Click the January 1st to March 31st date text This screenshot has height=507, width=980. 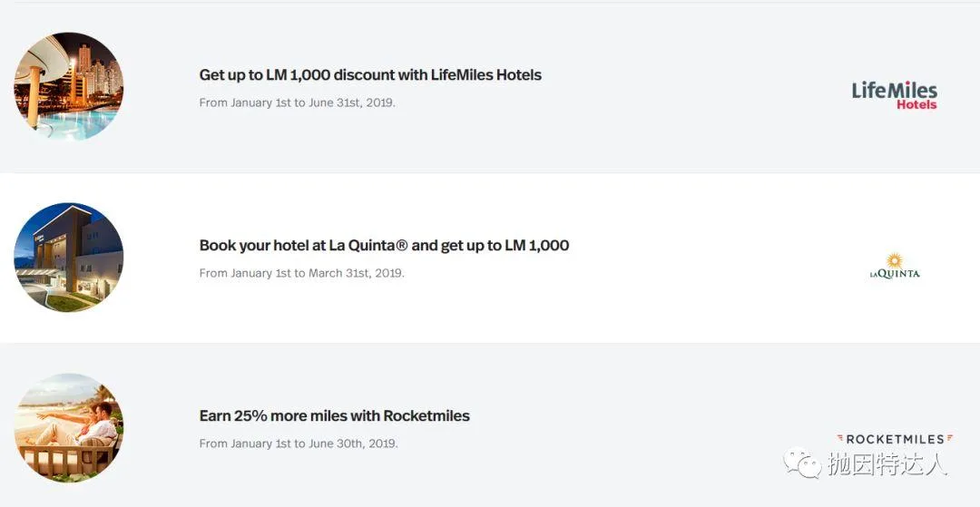pyautogui.click(x=301, y=273)
